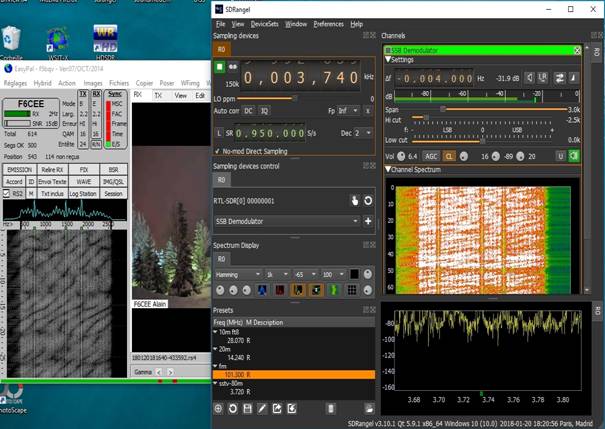Open the 1k FFT size dropdown
Viewport: 605px width, 429px height.
[277, 275]
